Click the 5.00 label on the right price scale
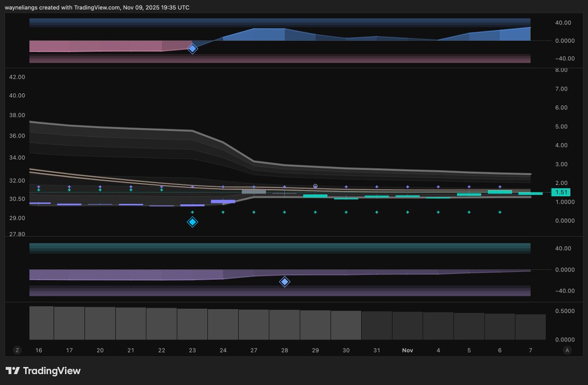 tap(561, 127)
